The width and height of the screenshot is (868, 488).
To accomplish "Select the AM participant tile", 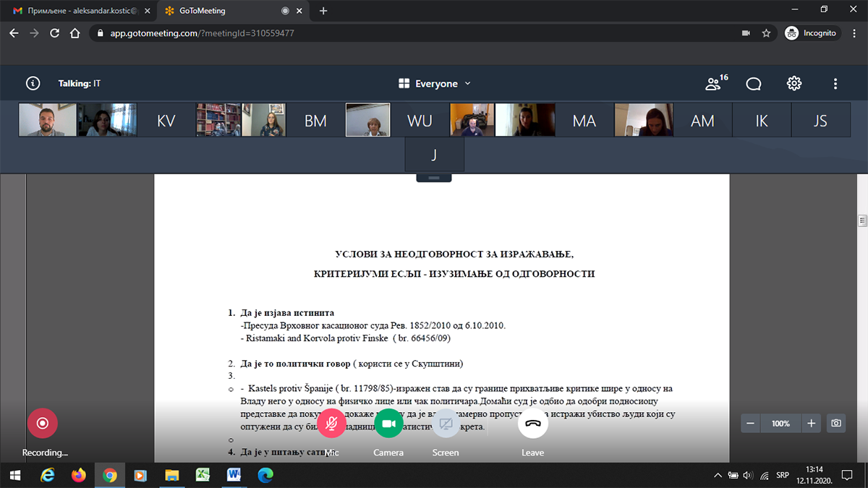I will [703, 120].
